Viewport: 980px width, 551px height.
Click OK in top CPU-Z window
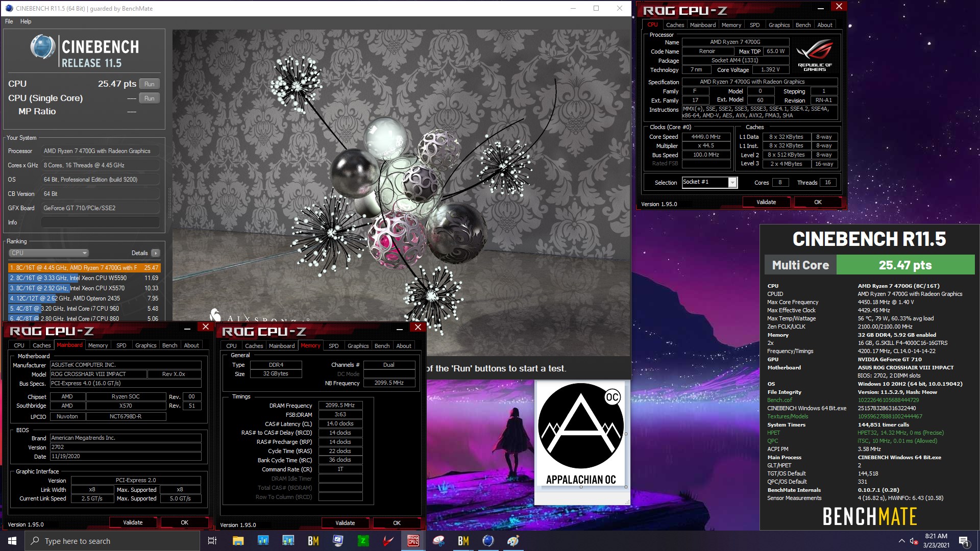tap(818, 202)
